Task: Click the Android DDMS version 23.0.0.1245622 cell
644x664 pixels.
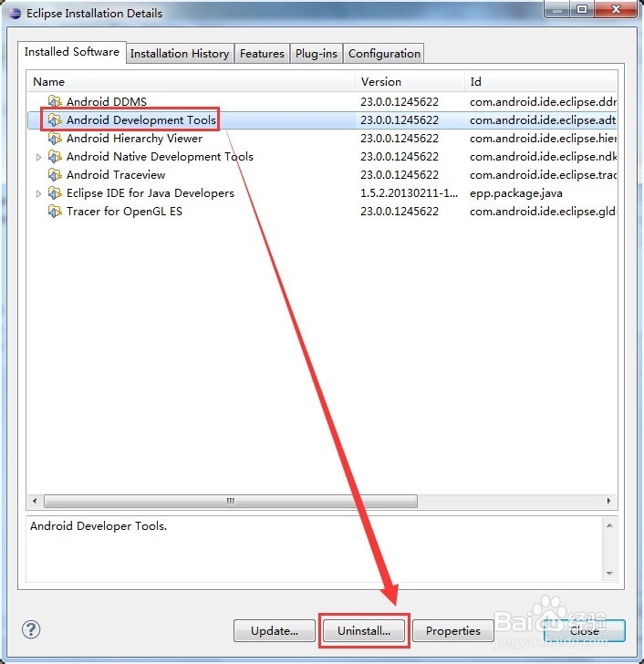Action: pos(400,101)
